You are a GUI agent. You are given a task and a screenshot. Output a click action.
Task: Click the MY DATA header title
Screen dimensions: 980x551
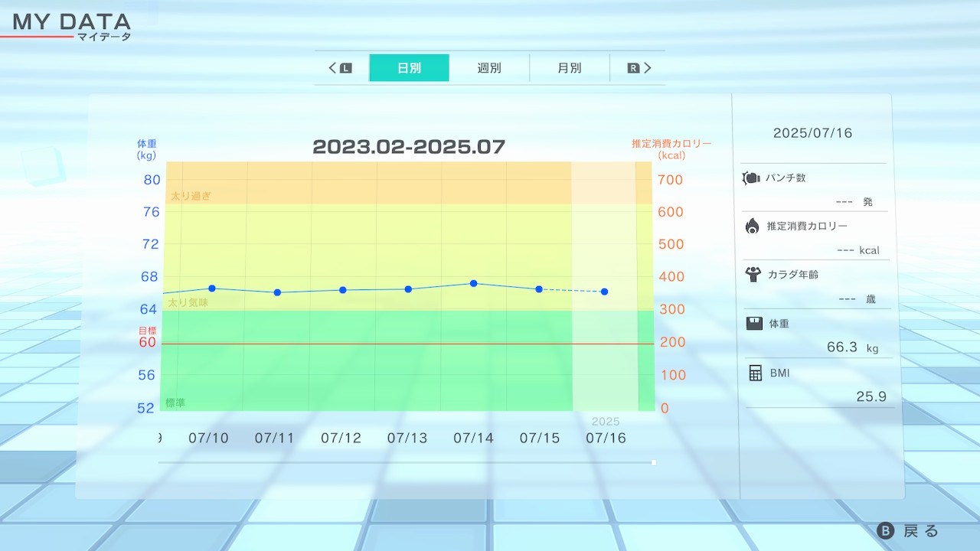(72, 22)
